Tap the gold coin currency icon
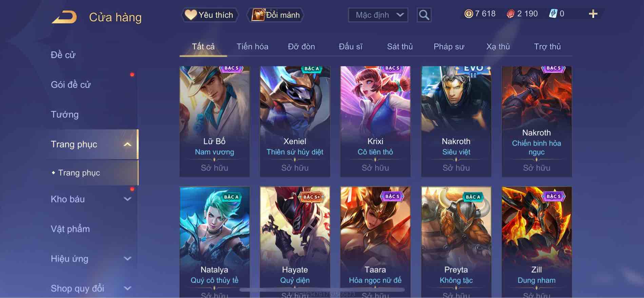 point(468,14)
